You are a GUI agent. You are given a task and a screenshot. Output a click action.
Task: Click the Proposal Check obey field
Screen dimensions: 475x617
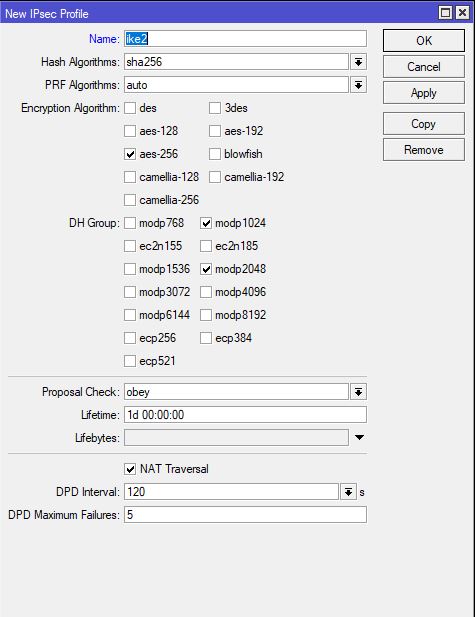236,392
